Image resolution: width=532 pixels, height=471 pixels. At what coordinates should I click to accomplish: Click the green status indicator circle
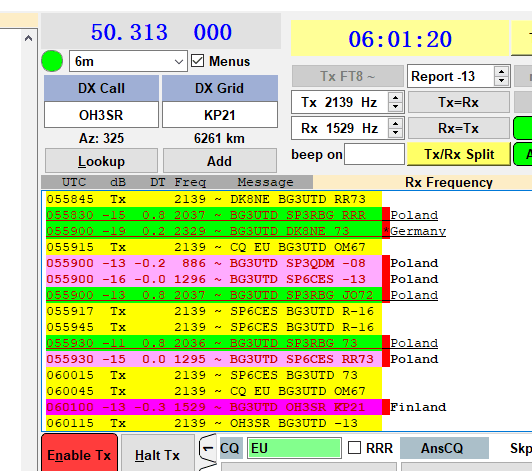coord(52,61)
